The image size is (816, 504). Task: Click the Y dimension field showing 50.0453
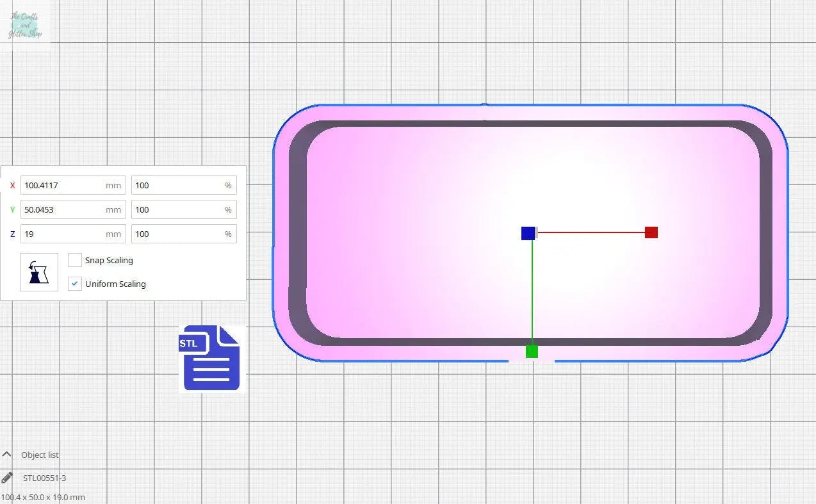[63, 210]
